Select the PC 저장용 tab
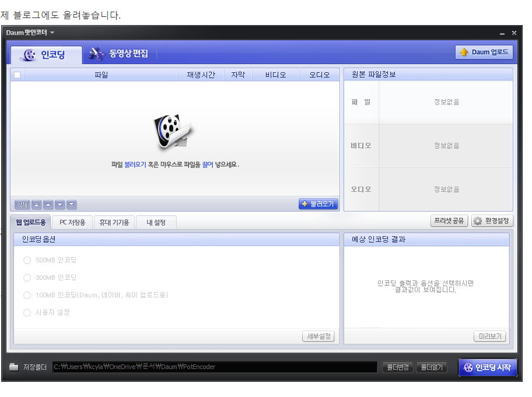532x397 pixels. pyautogui.click(x=72, y=223)
